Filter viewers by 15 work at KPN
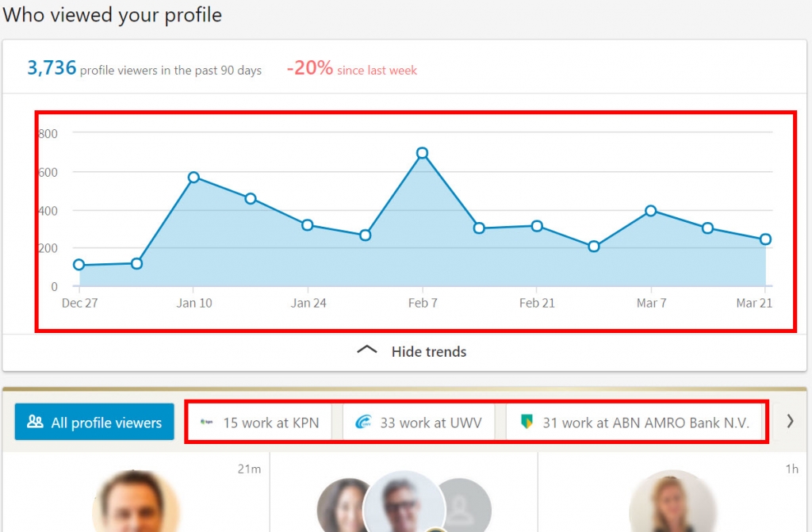Screen dimensions: 812x532 point(261,423)
